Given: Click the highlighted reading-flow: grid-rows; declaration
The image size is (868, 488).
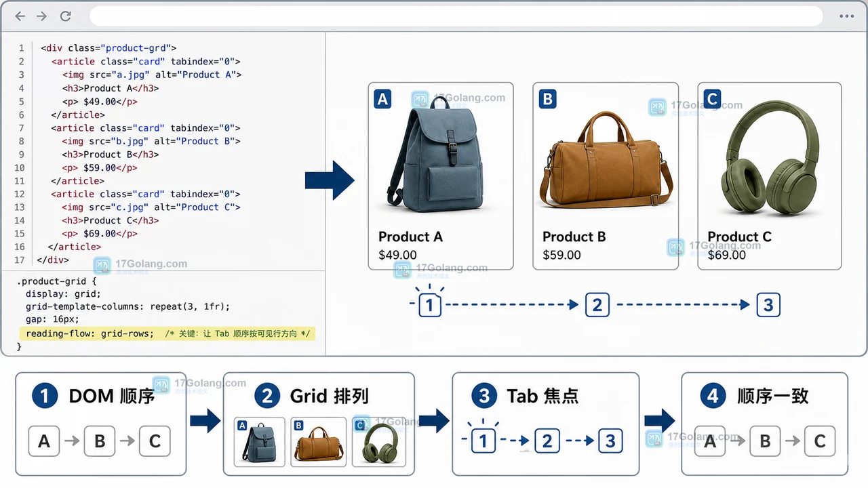Looking at the screenshot, I should 90,334.
